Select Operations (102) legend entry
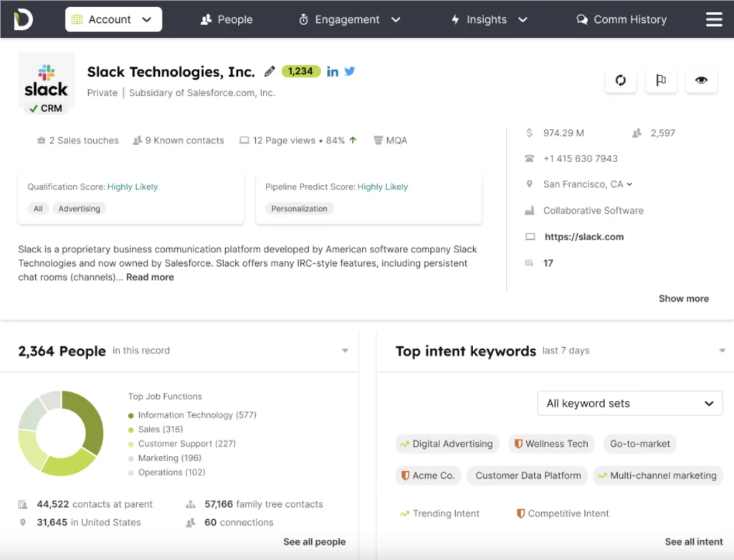 (166, 473)
